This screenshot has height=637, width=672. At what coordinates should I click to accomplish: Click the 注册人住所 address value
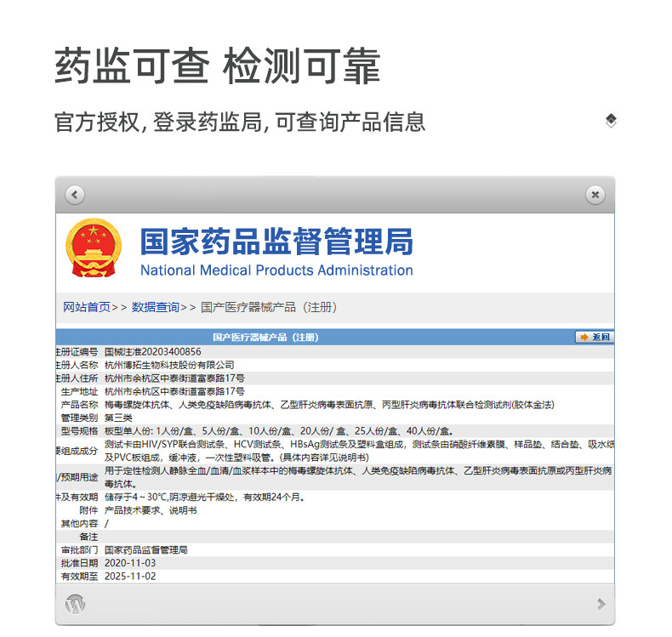174,378
